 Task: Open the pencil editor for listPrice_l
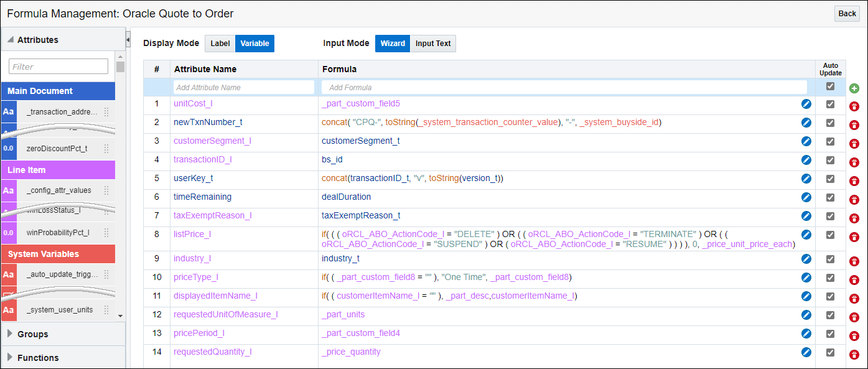click(806, 235)
